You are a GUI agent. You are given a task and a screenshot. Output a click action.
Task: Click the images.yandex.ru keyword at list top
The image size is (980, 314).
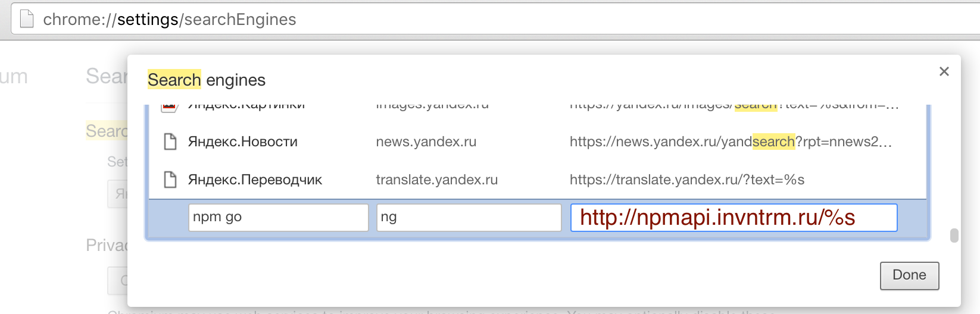click(432, 107)
